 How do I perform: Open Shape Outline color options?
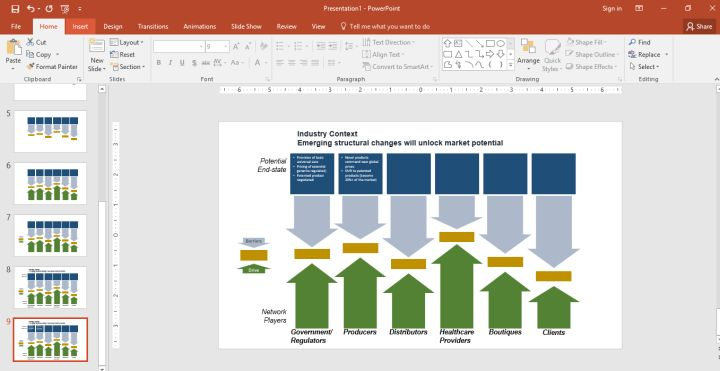coord(592,54)
